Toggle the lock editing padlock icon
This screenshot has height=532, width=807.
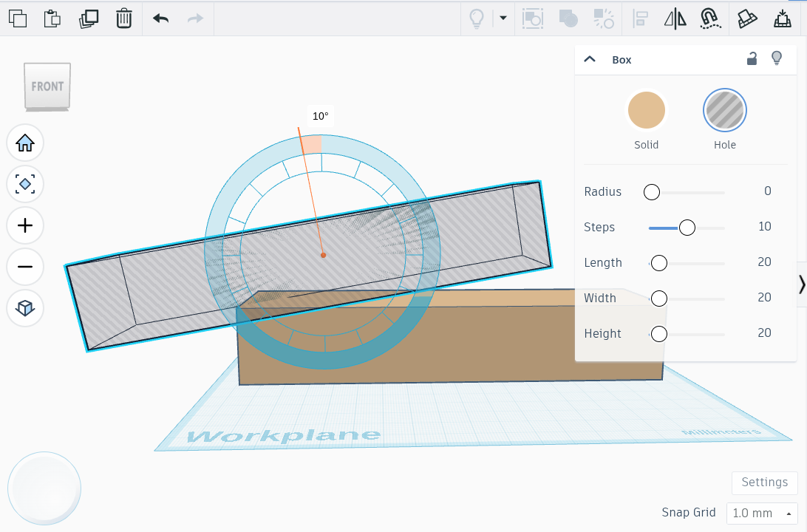752,58
